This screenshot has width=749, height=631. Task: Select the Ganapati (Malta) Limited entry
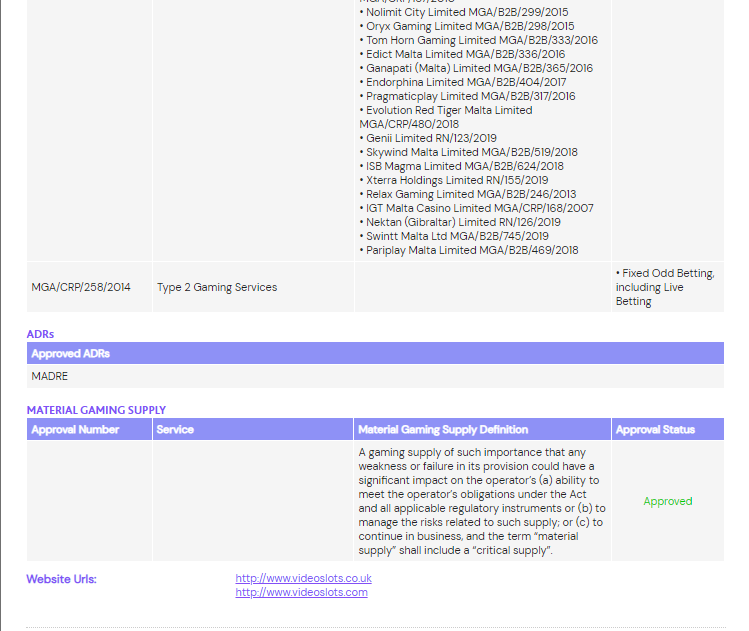[x=476, y=68]
